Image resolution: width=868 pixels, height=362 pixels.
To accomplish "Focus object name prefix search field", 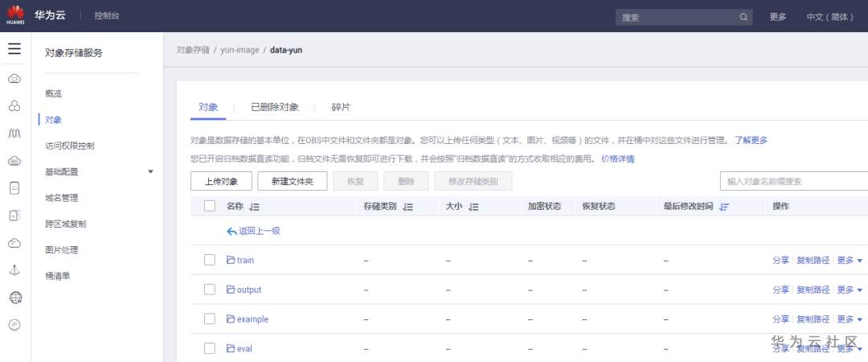I will tap(794, 181).
